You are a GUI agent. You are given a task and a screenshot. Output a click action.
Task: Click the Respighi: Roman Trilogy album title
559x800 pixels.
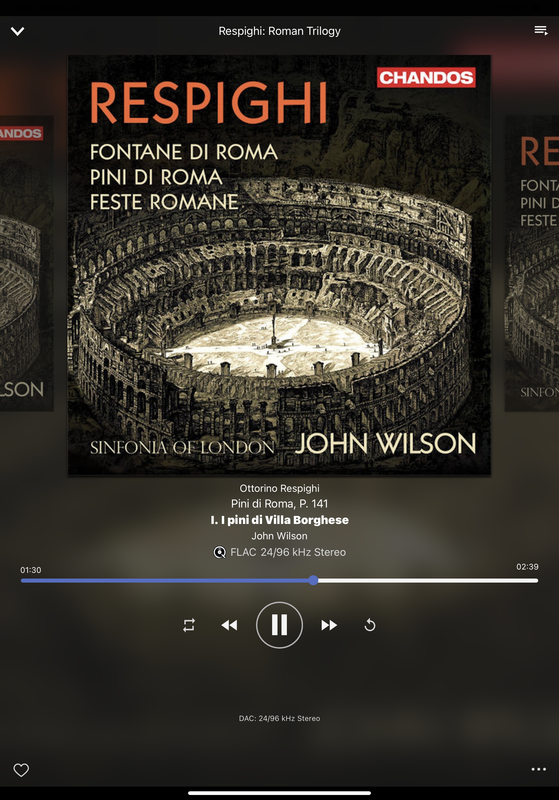[x=280, y=31]
